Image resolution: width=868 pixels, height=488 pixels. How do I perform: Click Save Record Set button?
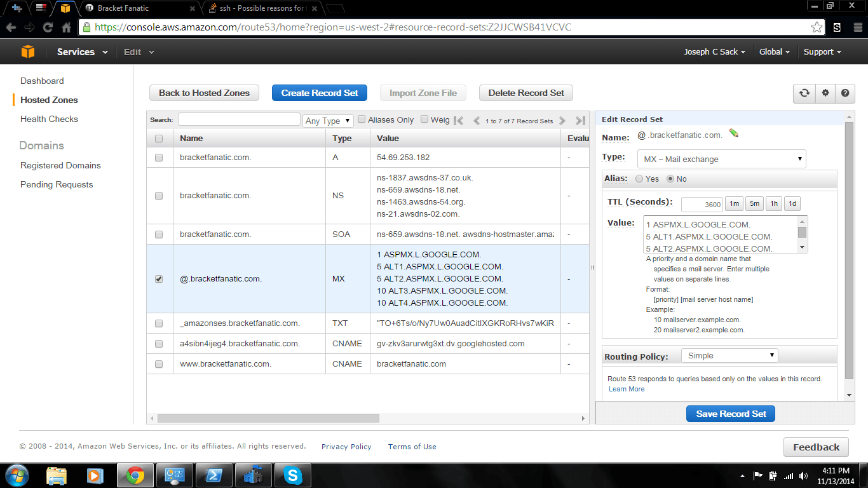pyautogui.click(x=731, y=414)
